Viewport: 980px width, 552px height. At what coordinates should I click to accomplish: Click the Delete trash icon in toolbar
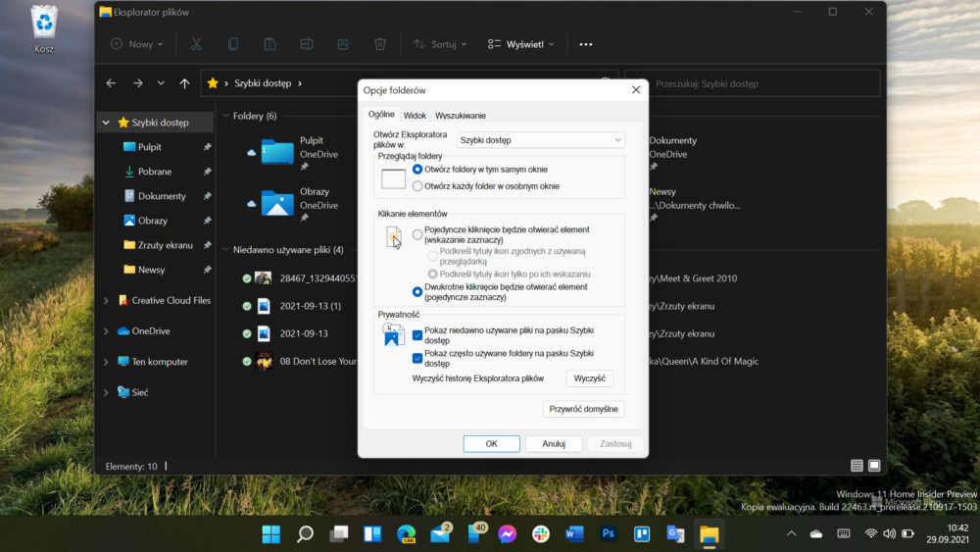380,44
